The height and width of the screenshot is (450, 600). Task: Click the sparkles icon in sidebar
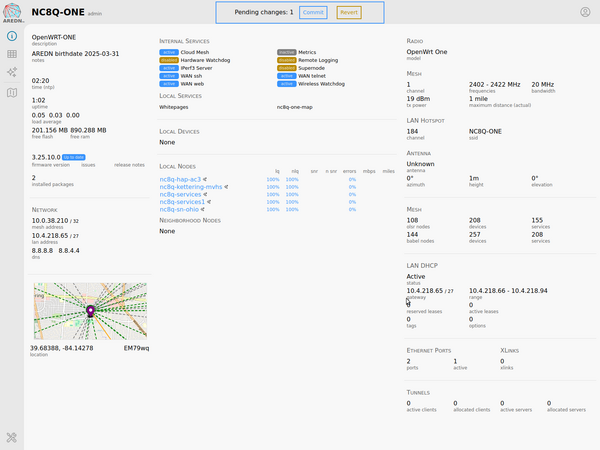point(12,73)
